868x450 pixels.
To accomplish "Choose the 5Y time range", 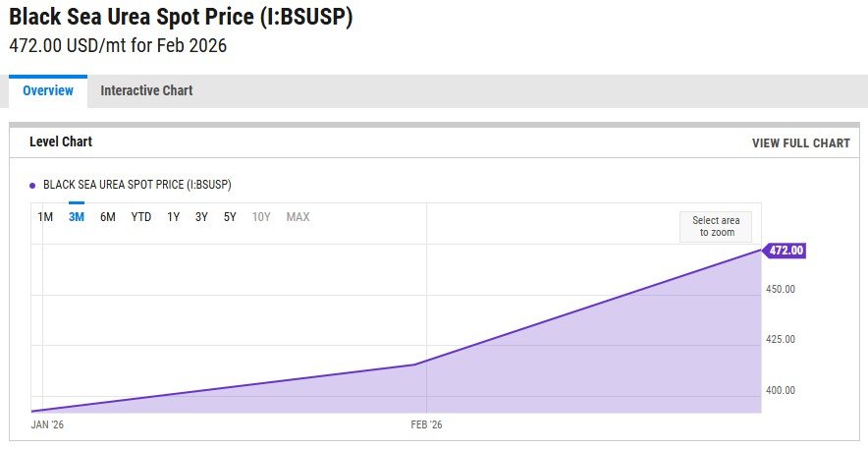I will pos(230,217).
